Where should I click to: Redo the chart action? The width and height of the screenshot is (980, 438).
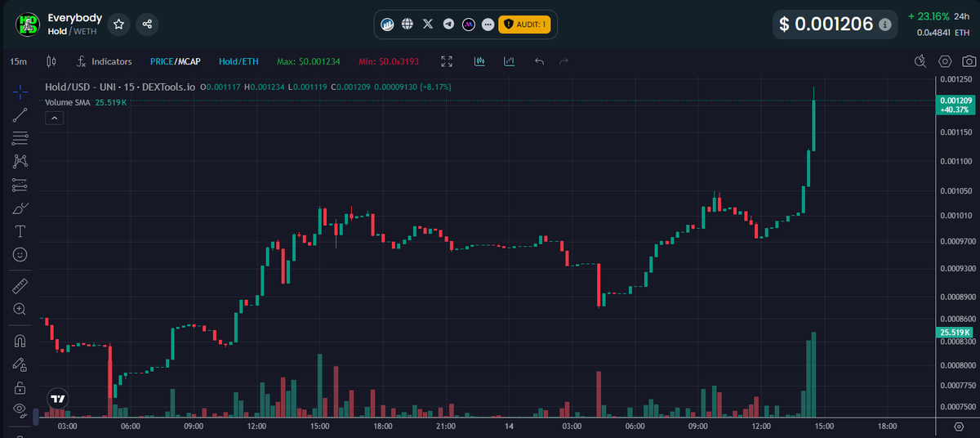[563, 61]
